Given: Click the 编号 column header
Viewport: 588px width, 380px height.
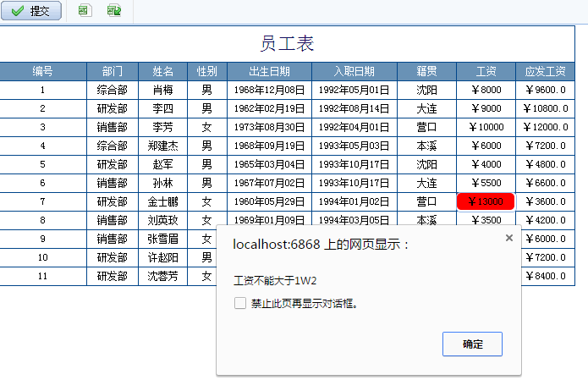Looking at the screenshot, I should pyautogui.click(x=43, y=71).
